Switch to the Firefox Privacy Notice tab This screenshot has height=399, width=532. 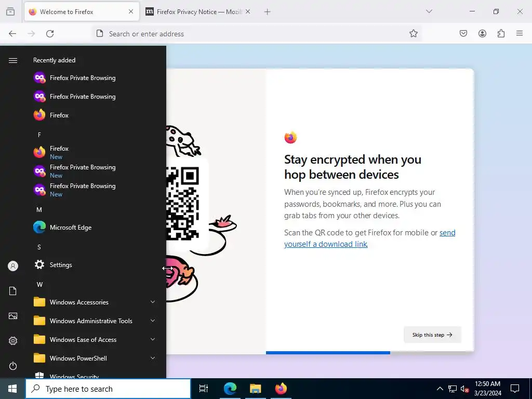[x=198, y=12]
